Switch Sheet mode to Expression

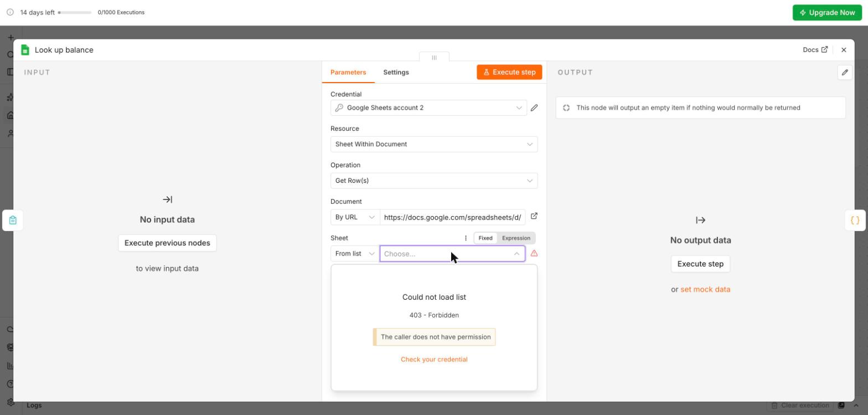(516, 238)
